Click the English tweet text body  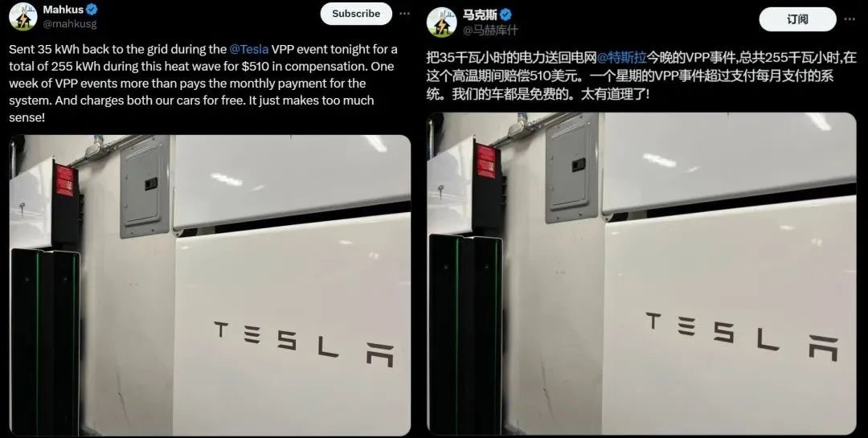203,83
